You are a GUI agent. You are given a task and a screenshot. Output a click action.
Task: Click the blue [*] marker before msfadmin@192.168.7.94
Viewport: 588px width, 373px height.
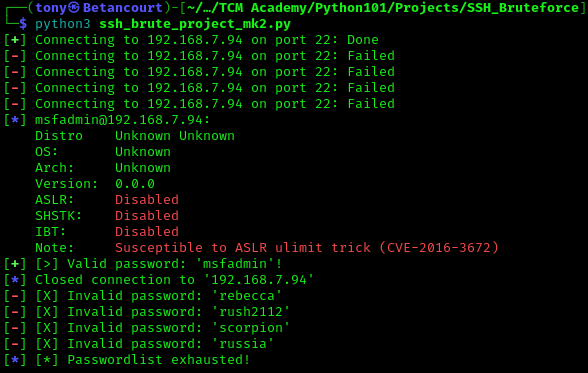[x=15, y=120]
